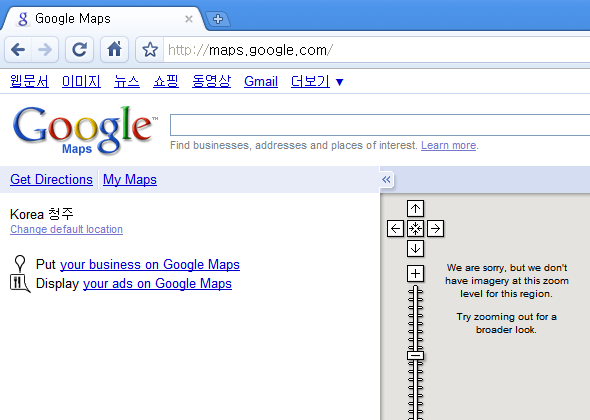Click the Learn more link
Image resolution: width=590 pixels, height=420 pixels.
tap(449, 145)
